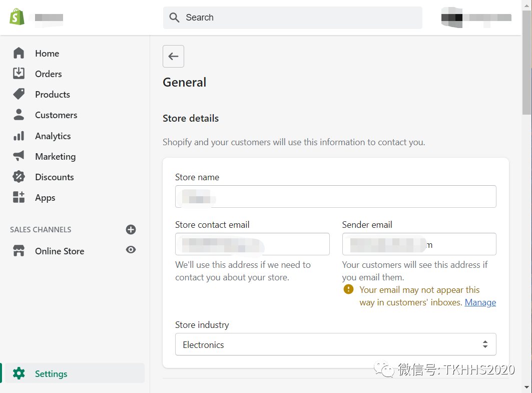Focus the Search field
The height and width of the screenshot is (393, 532).
[293, 18]
